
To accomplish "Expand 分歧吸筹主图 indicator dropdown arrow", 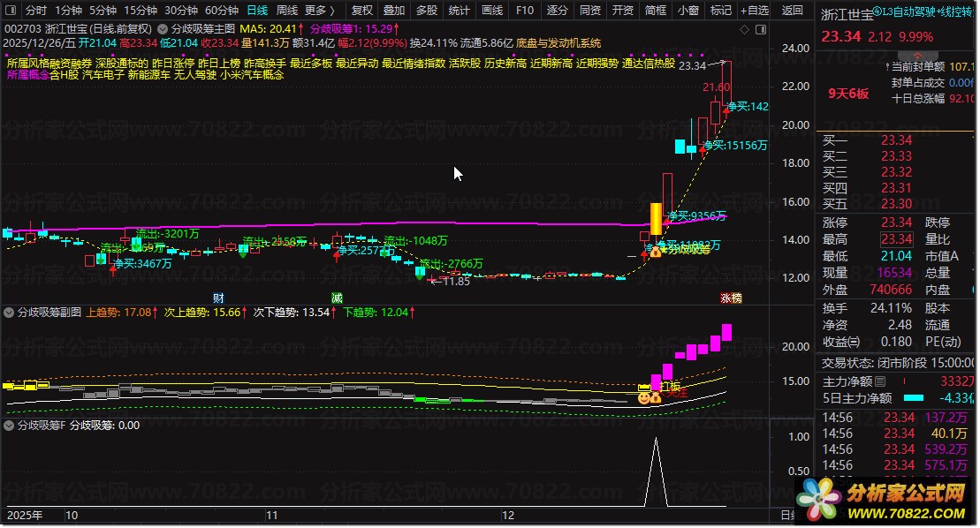I will [163, 29].
